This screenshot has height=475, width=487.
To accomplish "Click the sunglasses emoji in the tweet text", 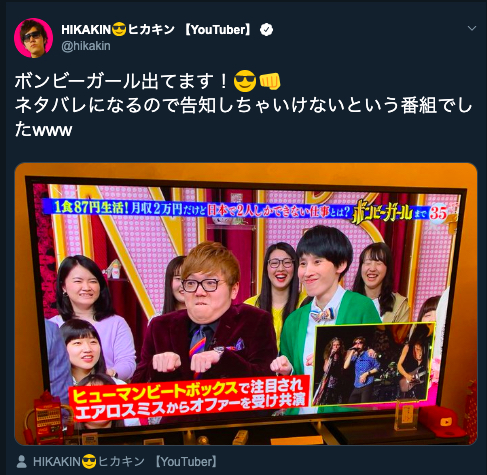I will coord(245,81).
